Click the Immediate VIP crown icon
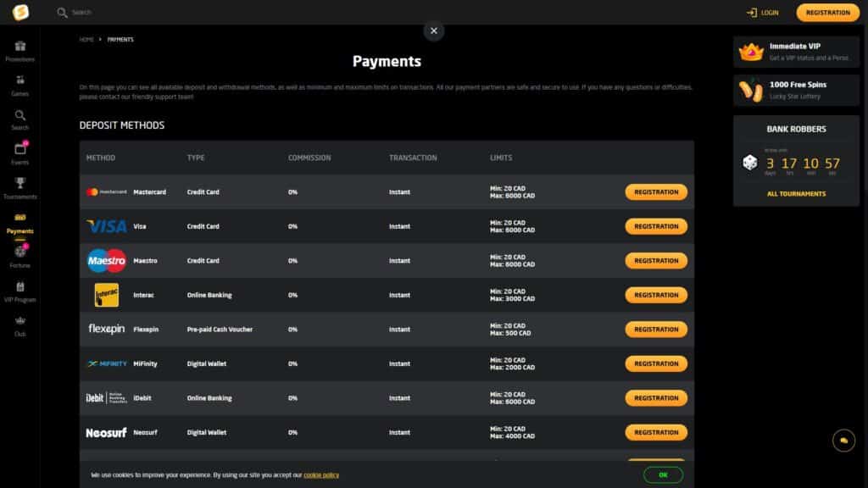Image resolution: width=868 pixels, height=488 pixels. (751, 52)
